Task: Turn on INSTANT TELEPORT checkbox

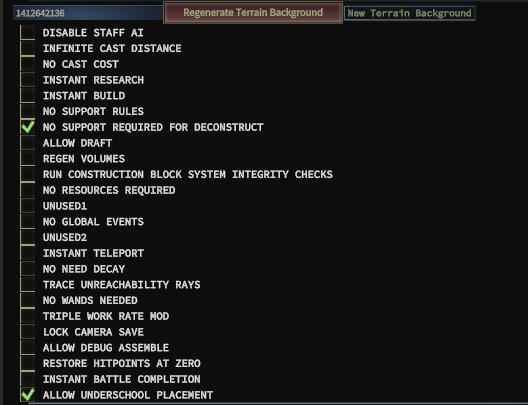Action: 28,253
